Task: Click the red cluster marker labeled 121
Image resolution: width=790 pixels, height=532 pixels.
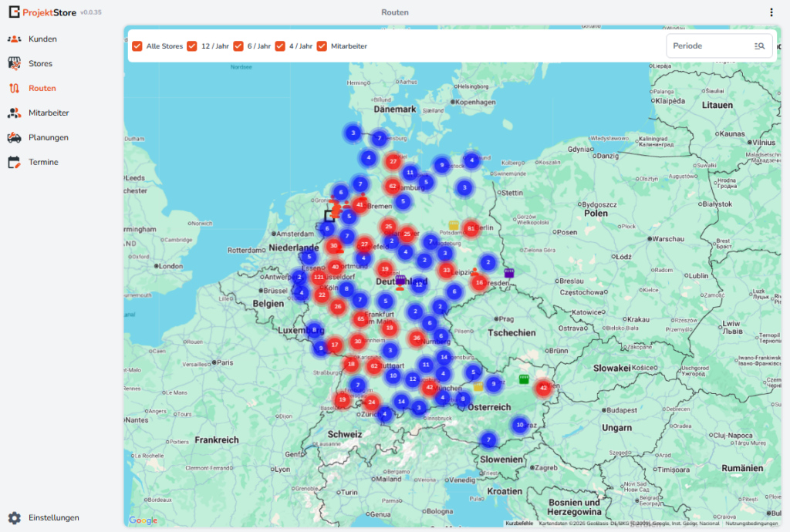Action: (319, 277)
